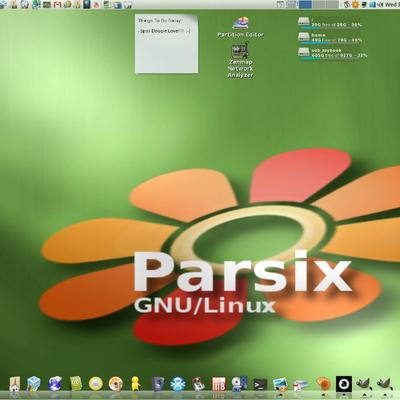Launch the webcam dock application
Screen dimensions: 400x400
coord(240,384)
